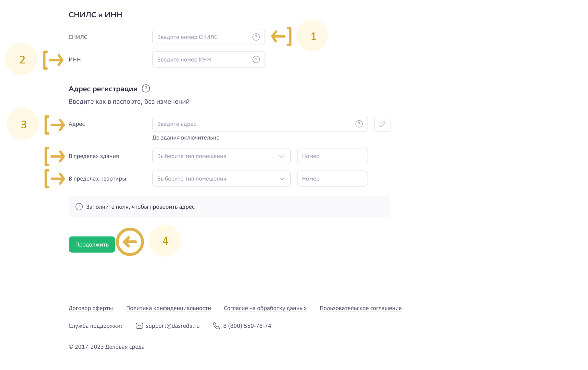Click the envelope icon by support email

point(139,326)
